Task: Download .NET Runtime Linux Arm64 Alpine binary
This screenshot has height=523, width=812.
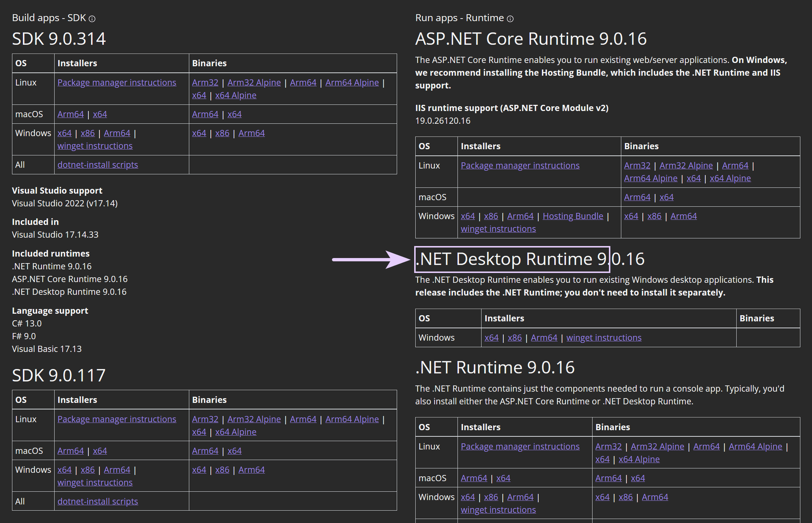Action: point(755,447)
